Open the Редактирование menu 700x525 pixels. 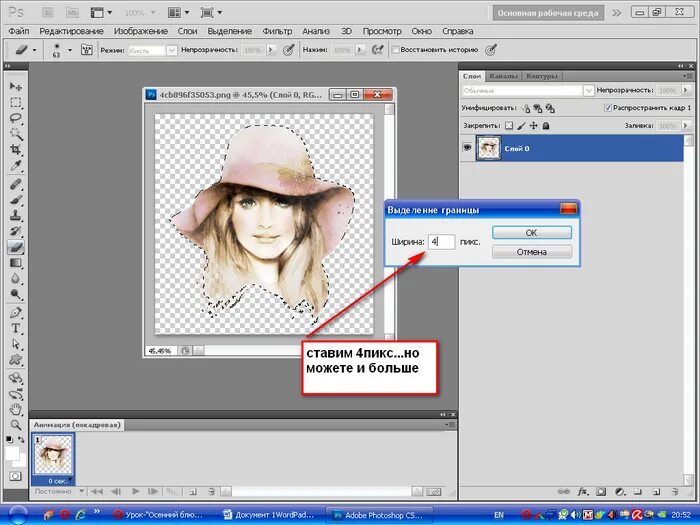point(71,31)
